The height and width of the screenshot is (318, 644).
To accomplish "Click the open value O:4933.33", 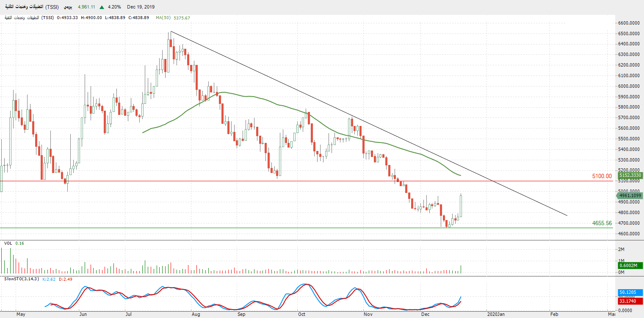I will pyautogui.click(x=67, y=18).
